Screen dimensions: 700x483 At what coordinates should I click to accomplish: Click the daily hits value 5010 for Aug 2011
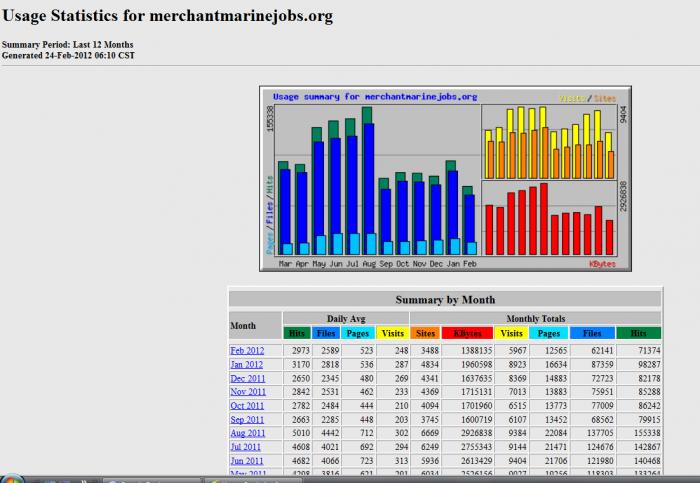pos(301,433)
